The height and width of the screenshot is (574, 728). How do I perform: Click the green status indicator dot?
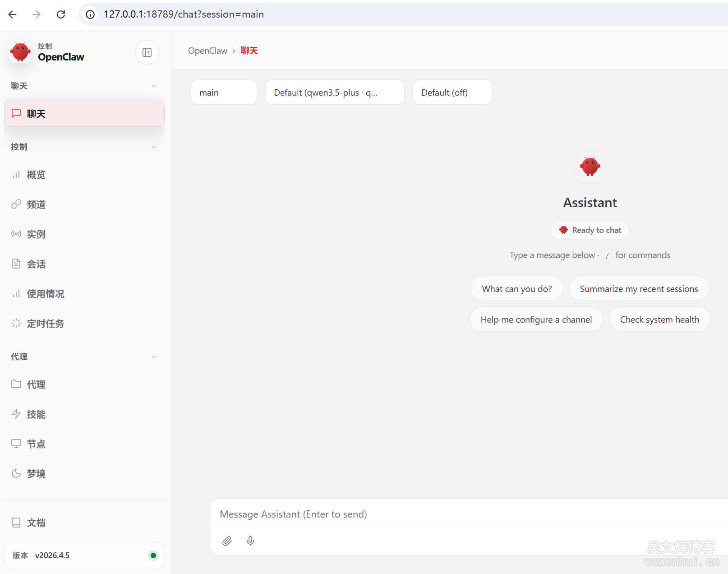[153, 555]
